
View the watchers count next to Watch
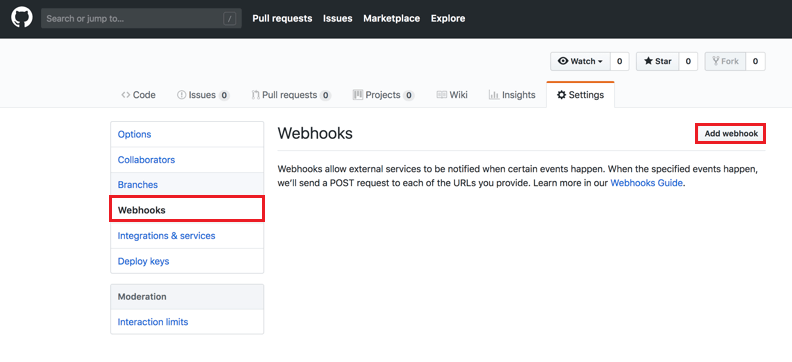pyautogui.click(x=619, y=62)
